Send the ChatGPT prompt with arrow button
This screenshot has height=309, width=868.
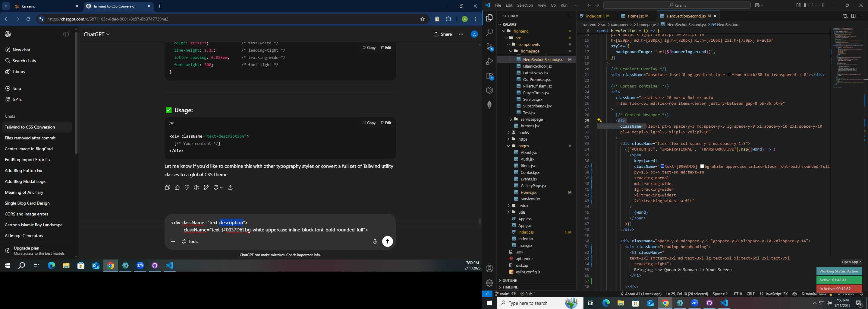(388, 241)
